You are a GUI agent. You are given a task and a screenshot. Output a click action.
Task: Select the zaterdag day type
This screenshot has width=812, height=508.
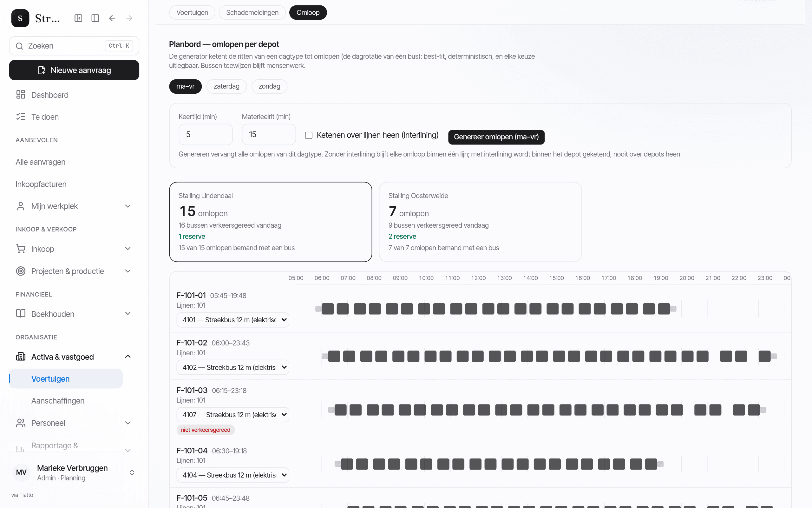pyautogui.click(x=226, y=86)
